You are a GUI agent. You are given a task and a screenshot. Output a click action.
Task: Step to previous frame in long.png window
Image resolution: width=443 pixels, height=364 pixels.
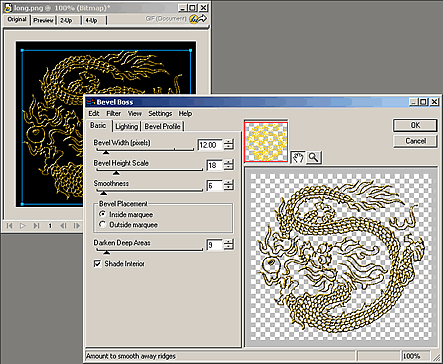63,226
